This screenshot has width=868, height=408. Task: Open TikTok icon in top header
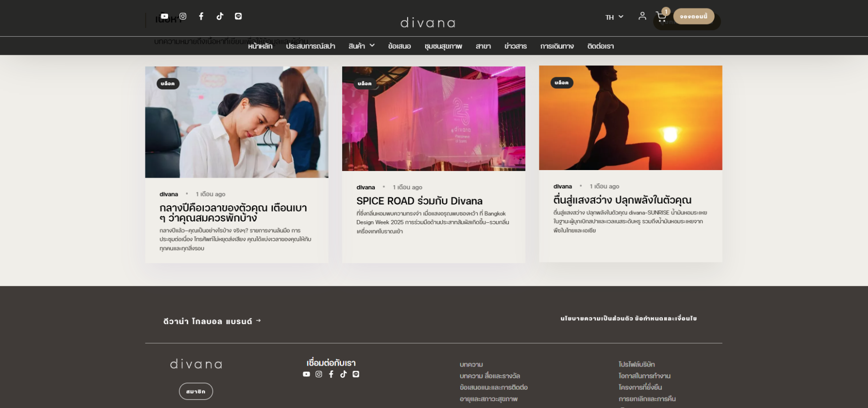click(220, 16)
